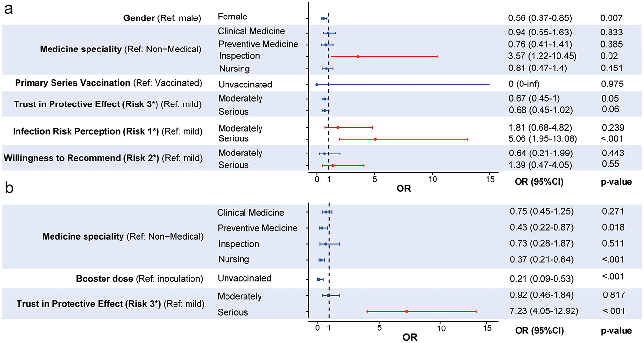Image resolution: width=644 pixels, height=343 pixels.
Task: Click the red Inspection data point in panel a
Action: (358, 57)
